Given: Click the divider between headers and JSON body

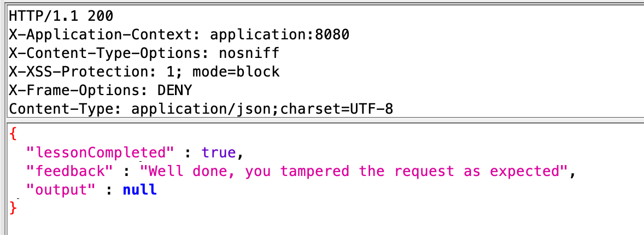Looking at the screenshot, I should coord(322,120).
